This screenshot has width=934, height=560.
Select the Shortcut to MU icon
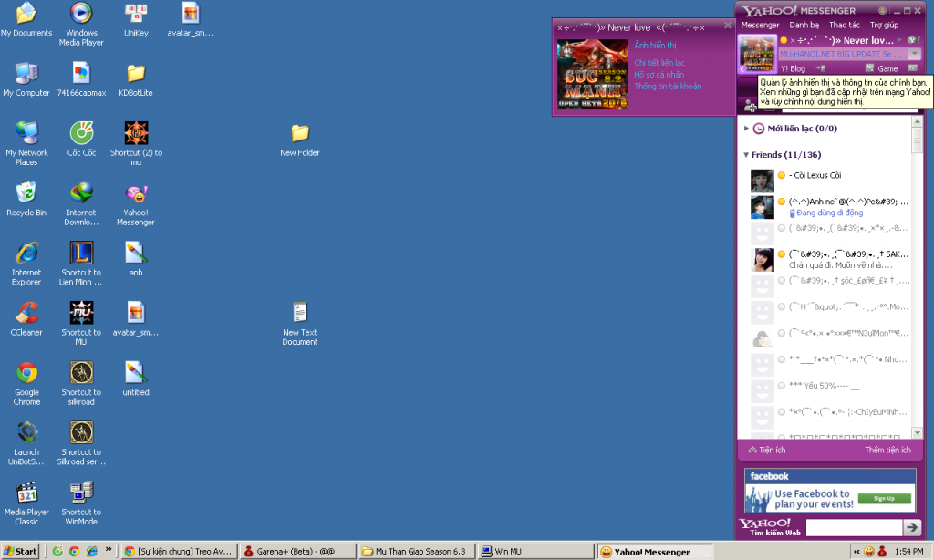(x=81, y=324)
